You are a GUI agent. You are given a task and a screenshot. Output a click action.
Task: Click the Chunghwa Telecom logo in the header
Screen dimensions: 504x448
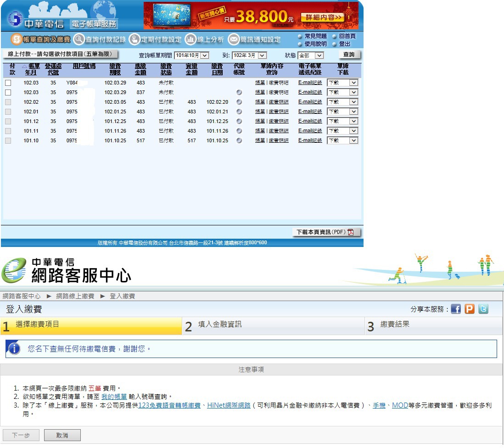pyautogui.click(x=16, y=19)
